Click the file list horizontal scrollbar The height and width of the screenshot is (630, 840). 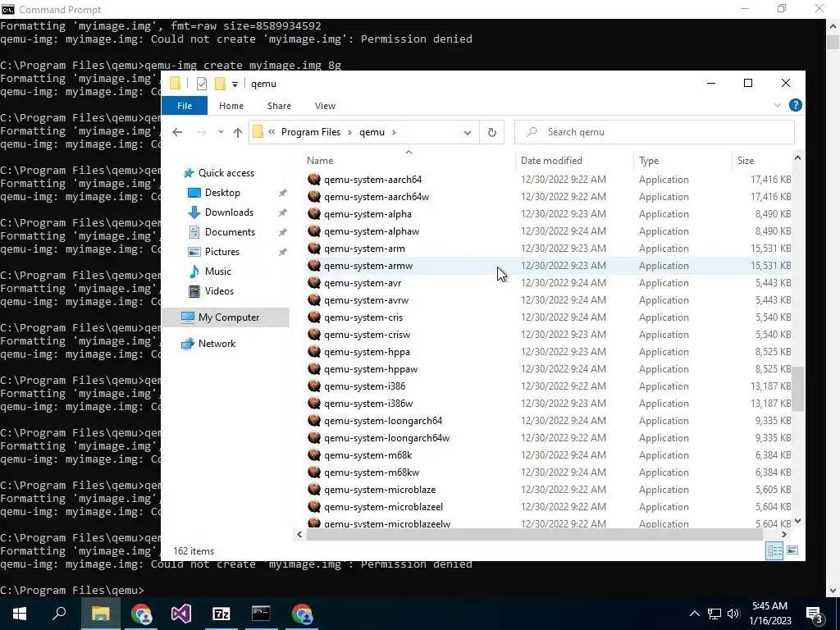click(x=533, y=535)
